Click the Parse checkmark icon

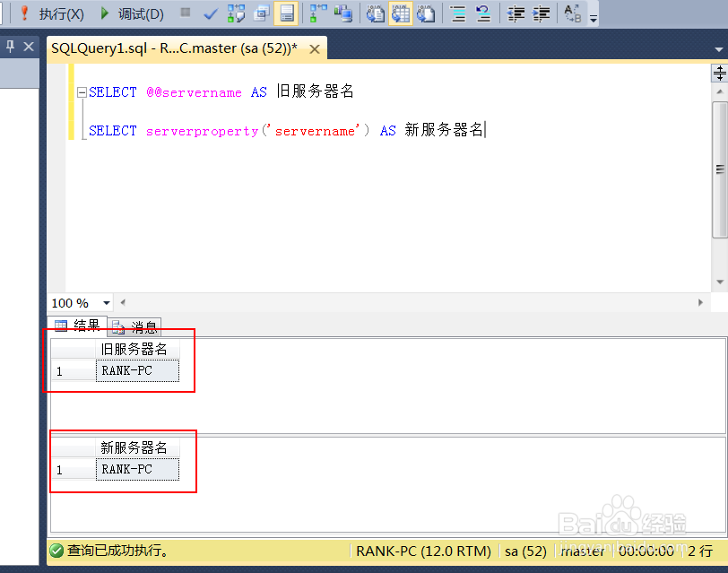[x=211, y=14]
